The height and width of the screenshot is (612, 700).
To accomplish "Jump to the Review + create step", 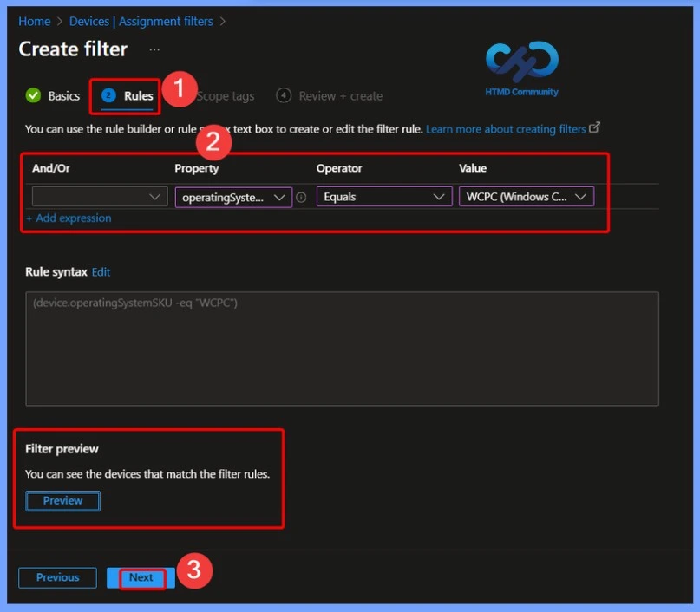I will point(340,96).
